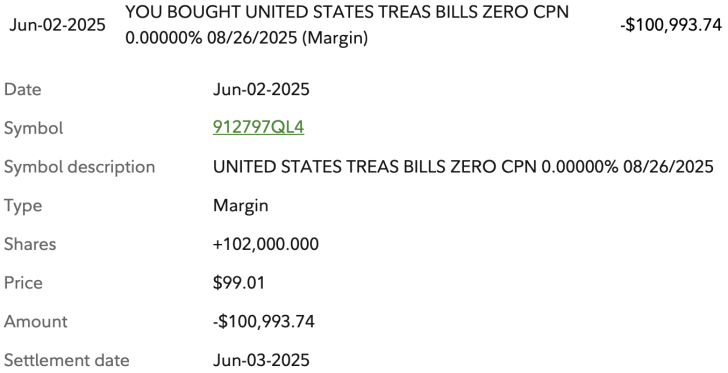This screenshot has width=728, height=373.
Task: Select the UNITED STATES TREAS BILLS description value
Action: (x=463, y=167)
